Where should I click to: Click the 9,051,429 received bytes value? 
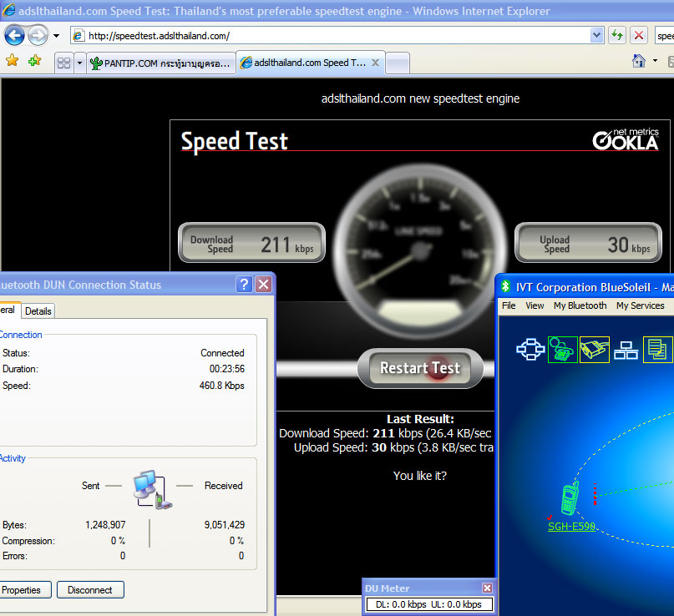click(225, 524)
